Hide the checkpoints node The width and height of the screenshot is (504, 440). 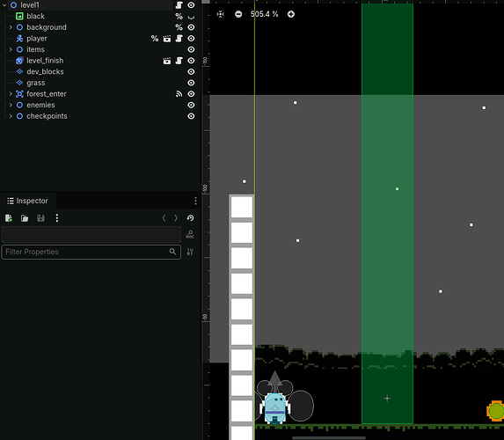pos(191,116)
